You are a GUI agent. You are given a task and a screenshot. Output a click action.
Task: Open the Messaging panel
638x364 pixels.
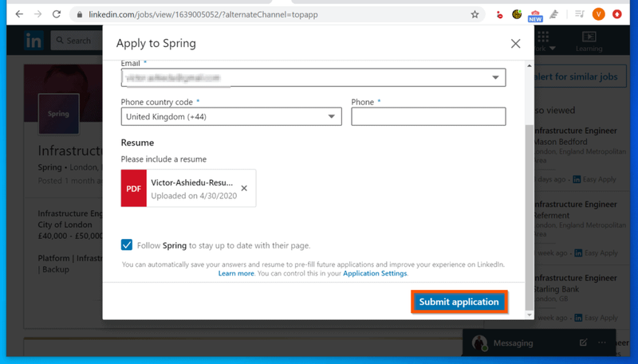tap(513, 342)
